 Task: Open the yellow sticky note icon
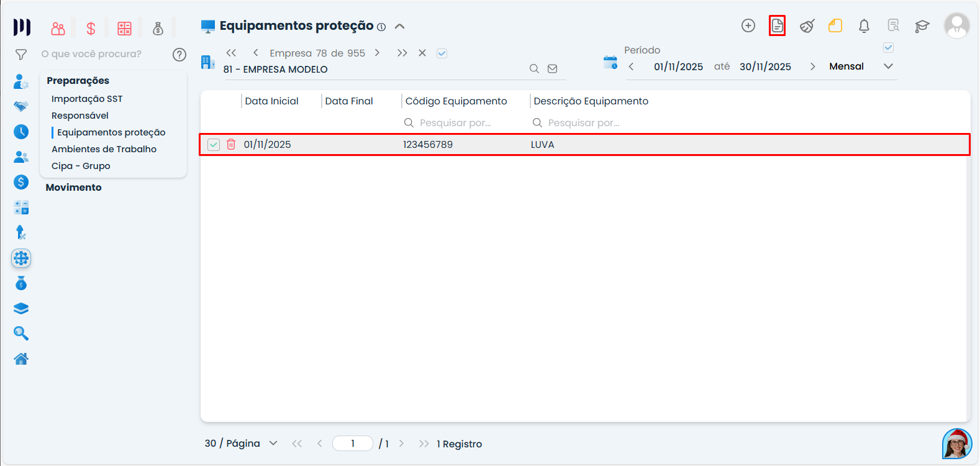[835, 25]
